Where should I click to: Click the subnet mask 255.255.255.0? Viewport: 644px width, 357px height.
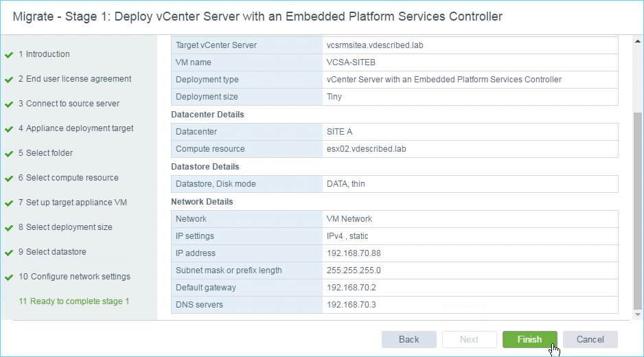click(x=354, y=270)
